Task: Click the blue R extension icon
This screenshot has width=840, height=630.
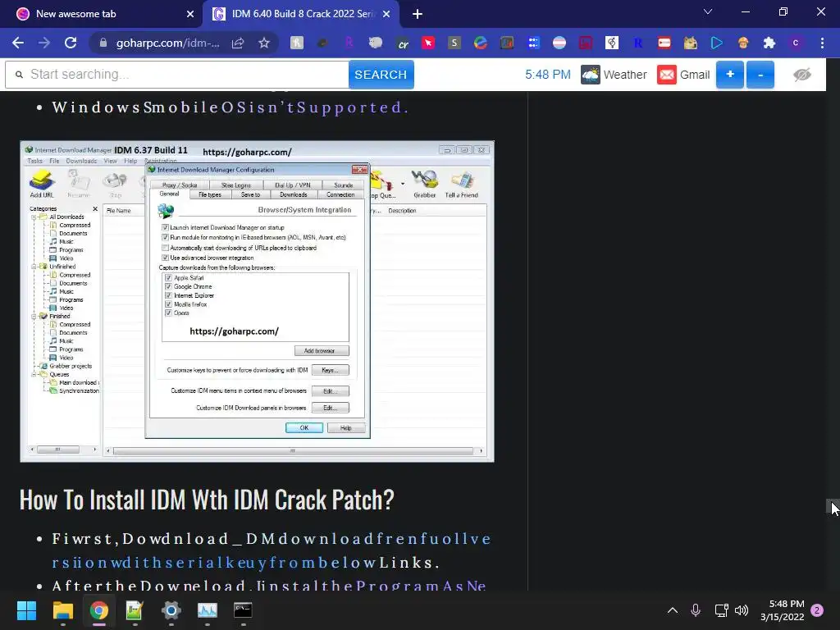Action: point(638,43)
